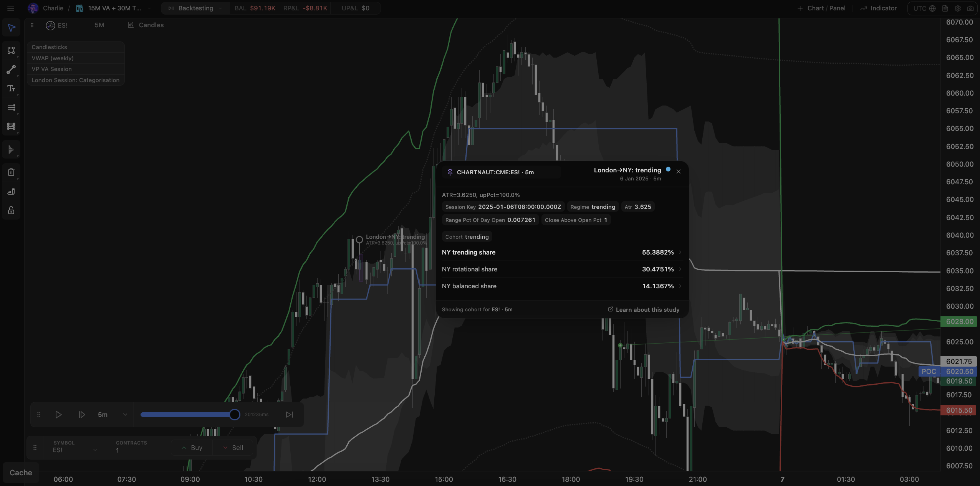Select the trend line drawing tool
The width and height of the screenshot is (980, 486).
click(x=11, y=69)
